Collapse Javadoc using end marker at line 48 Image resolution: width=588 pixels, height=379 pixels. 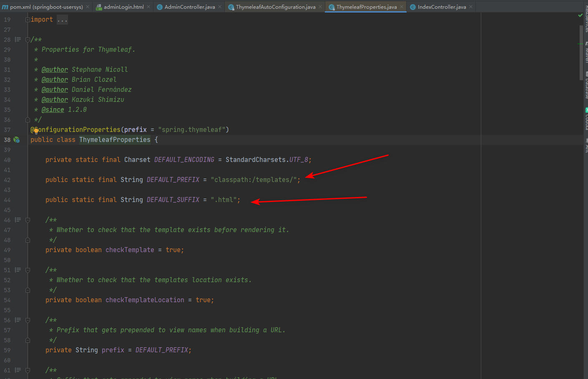[28, 240]
